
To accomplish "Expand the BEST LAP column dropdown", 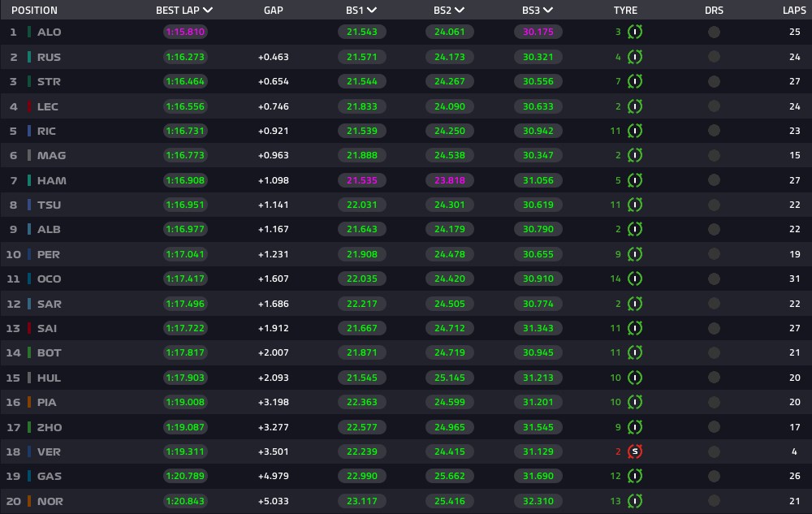I will [x=208, y=11].
